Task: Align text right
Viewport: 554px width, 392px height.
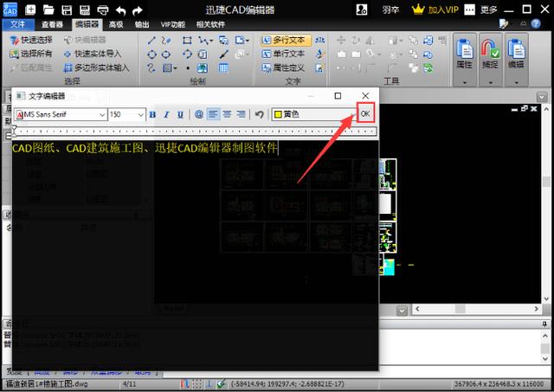Action: [x=241, y=114]
